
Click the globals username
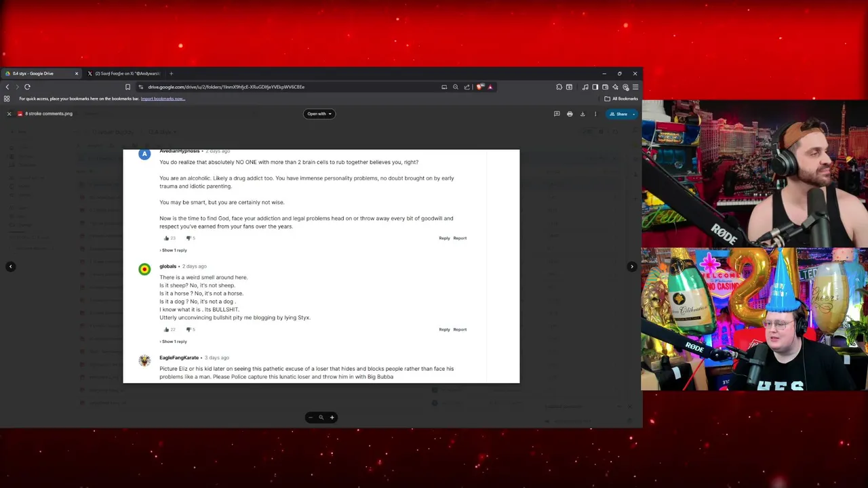167,266
